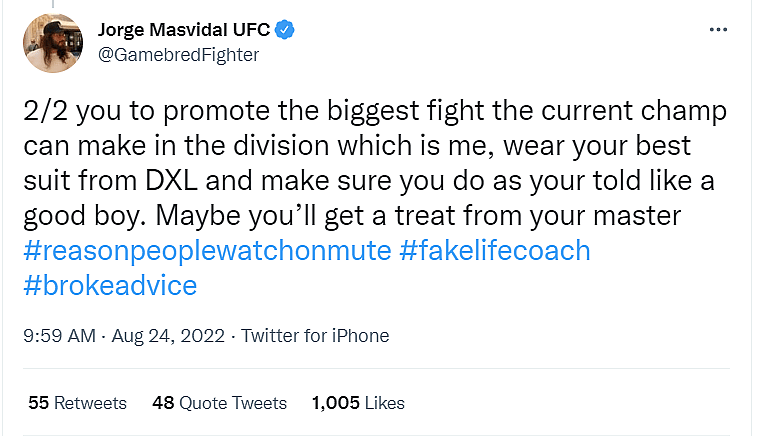Open hashtag #reasonpeoplewatchonmute
Image resolution: width=757 pixels, height=436 pixels.
pyautogui.click(x=206, y=250)
